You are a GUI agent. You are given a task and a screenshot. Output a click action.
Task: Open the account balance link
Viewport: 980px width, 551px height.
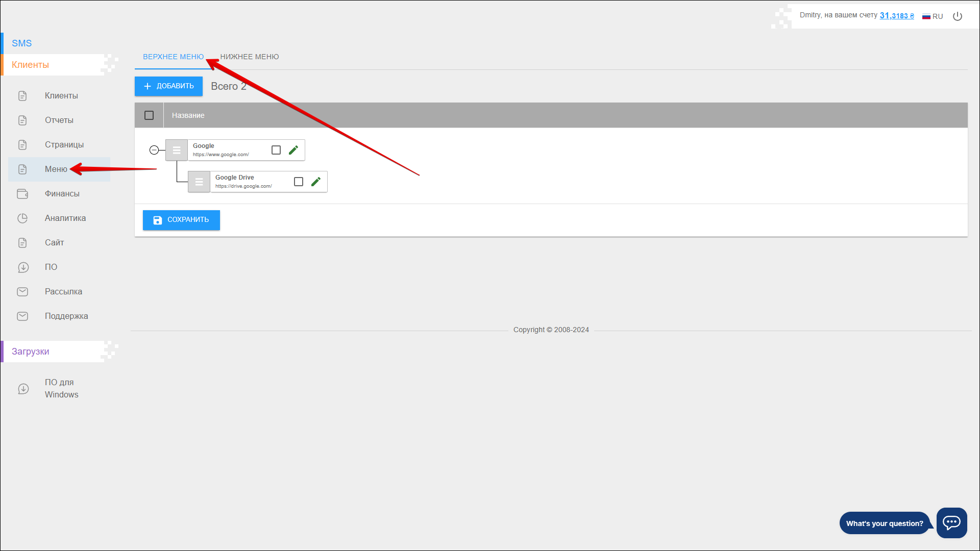[x=896, y=15]
